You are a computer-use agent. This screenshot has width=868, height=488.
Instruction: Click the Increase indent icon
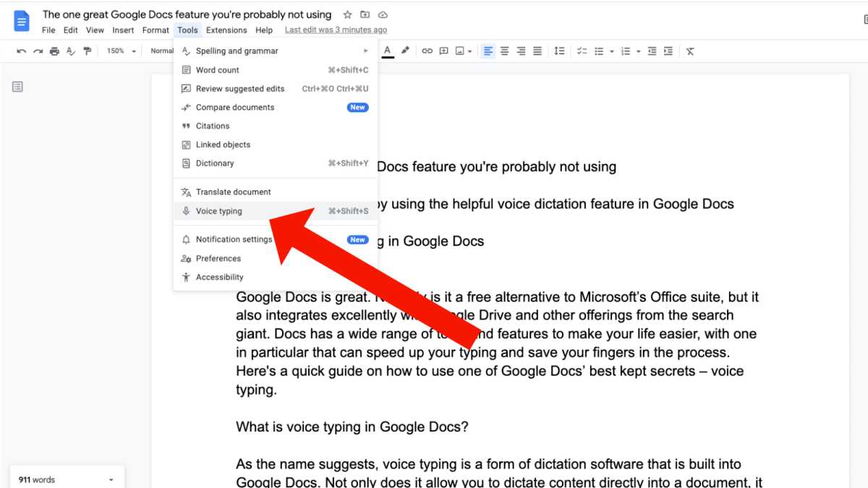[x=668, y=51]
